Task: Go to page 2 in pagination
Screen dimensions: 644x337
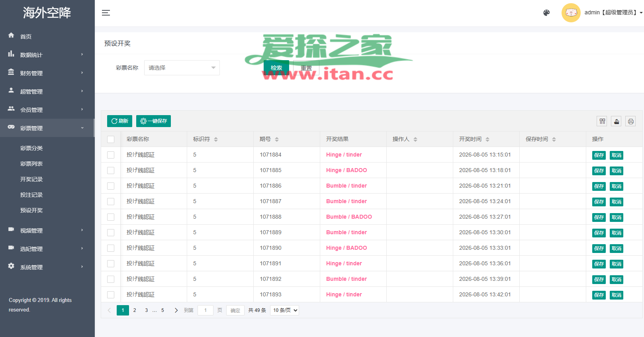Action: tap(135, 310)
